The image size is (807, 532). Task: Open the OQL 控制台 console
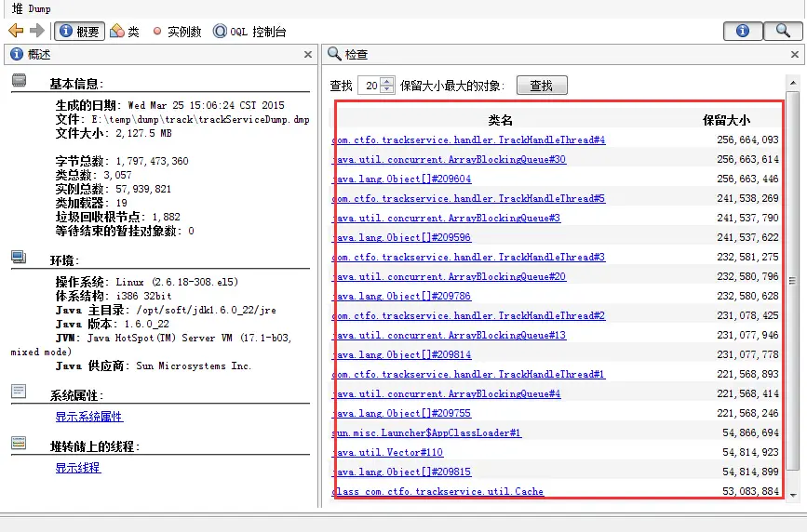[249, 32]
